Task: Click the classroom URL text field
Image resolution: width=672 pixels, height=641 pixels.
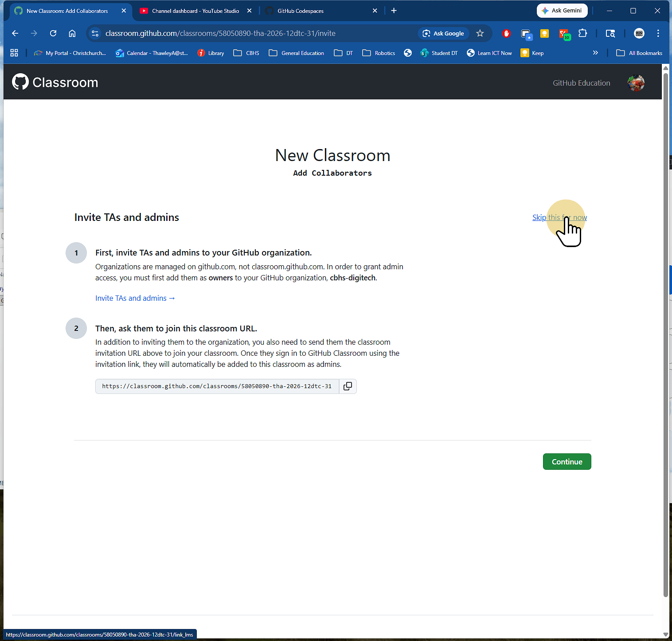Action: click(x=217, y=386)
